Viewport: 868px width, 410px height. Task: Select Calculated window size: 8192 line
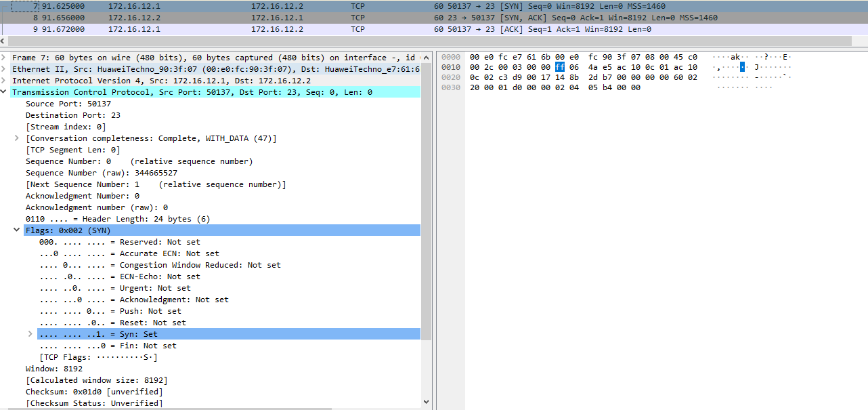pyautogui.click(x=97, y=380)
